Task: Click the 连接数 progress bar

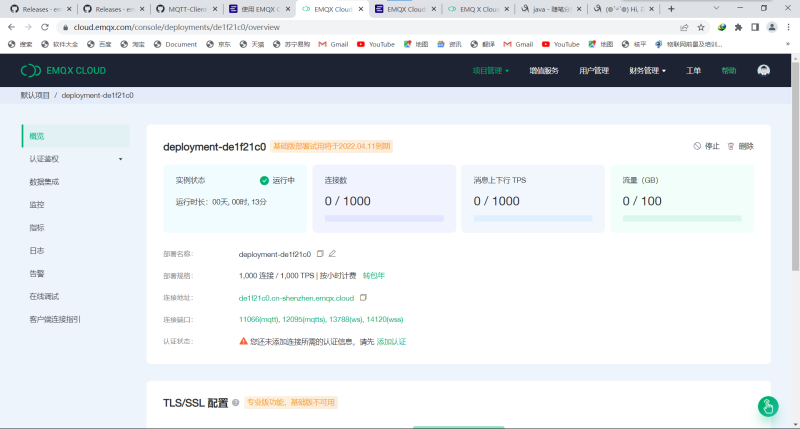Action: (384, 218)
